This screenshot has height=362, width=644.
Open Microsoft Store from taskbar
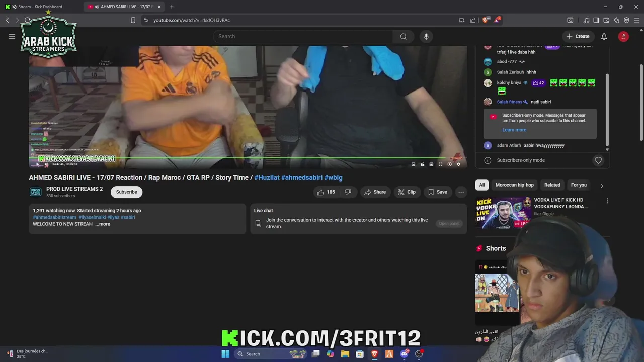360,354
